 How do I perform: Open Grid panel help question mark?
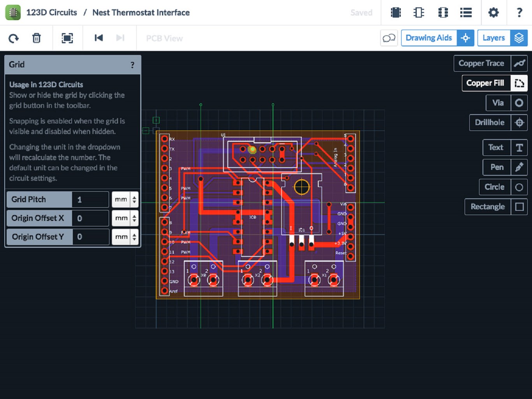(132, 65)
